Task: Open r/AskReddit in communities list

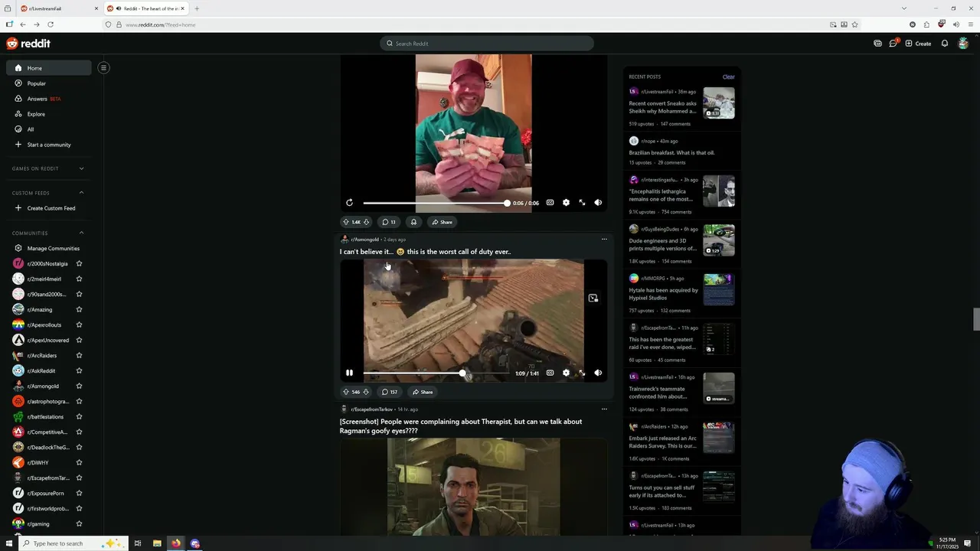Action: click(x=41, y=370)
